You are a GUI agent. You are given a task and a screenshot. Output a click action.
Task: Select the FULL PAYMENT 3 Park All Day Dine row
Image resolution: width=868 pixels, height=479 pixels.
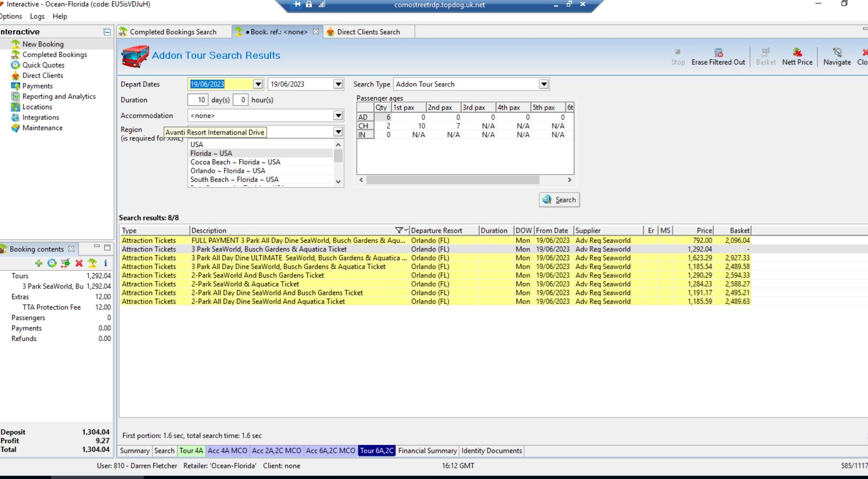pyautogui.click(x=435, y=241)
